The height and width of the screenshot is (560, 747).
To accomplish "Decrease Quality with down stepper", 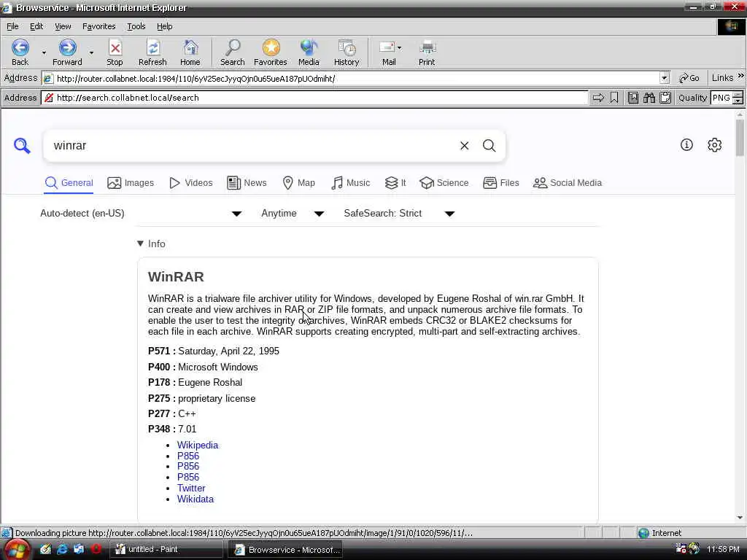I will click(x=738, y=101).
